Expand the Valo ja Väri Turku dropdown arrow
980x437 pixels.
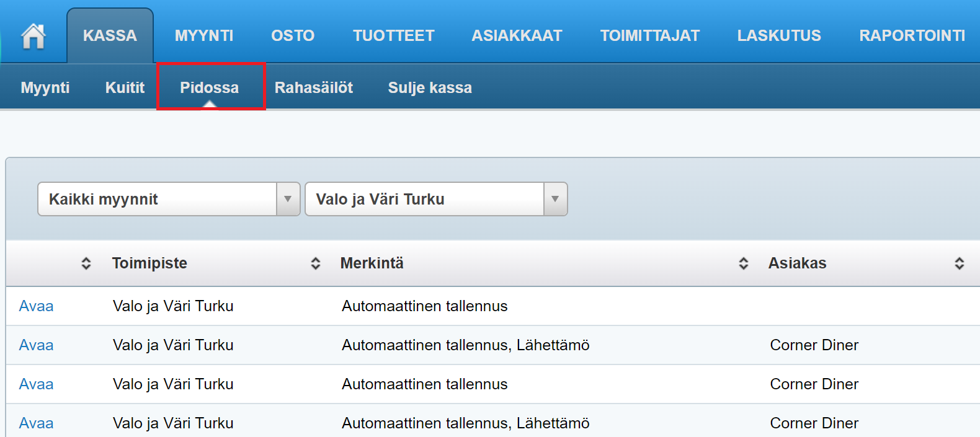point(555,199)
